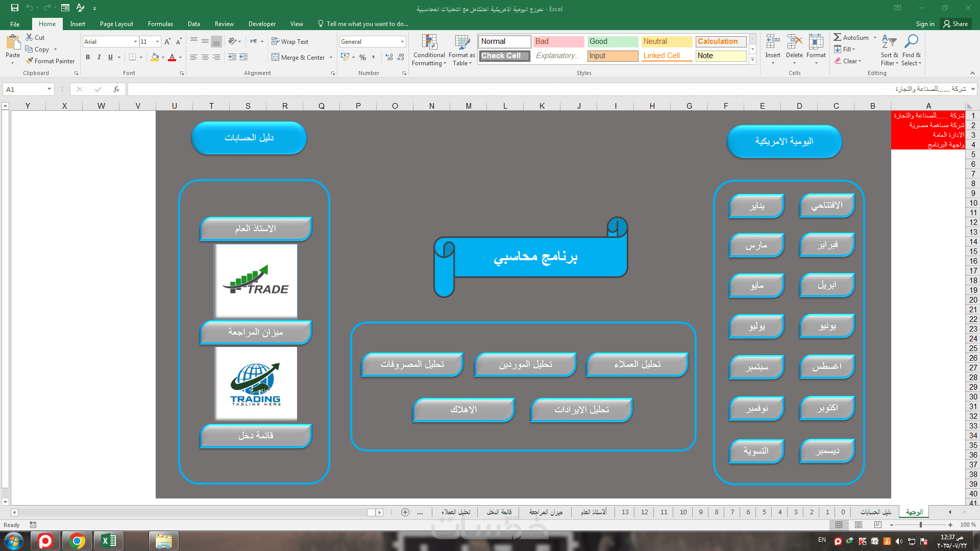
Task: Toggle Wrap Text option
Action: click(x=290, y=41)
